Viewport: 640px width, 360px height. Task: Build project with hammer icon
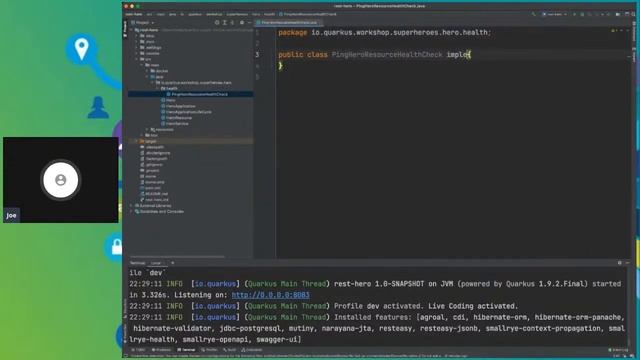pyautogui.click(x=533, y=14)
